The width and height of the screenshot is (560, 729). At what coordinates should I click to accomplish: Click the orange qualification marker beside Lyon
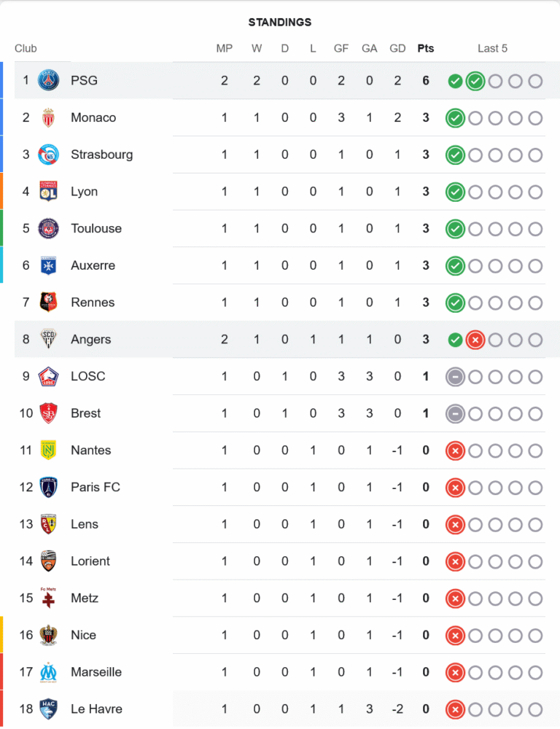(1, 191)
